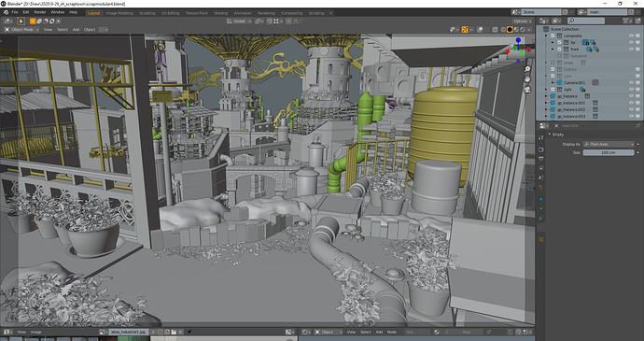Switch to the Shading workspace tab
644x341 pixels.
pyautogui.click(x=220, y=13)
